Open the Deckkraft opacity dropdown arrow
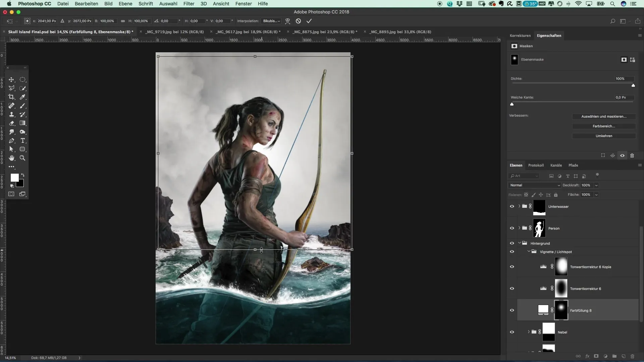This screenshot has height=362, width=644. tap(596, 185)
